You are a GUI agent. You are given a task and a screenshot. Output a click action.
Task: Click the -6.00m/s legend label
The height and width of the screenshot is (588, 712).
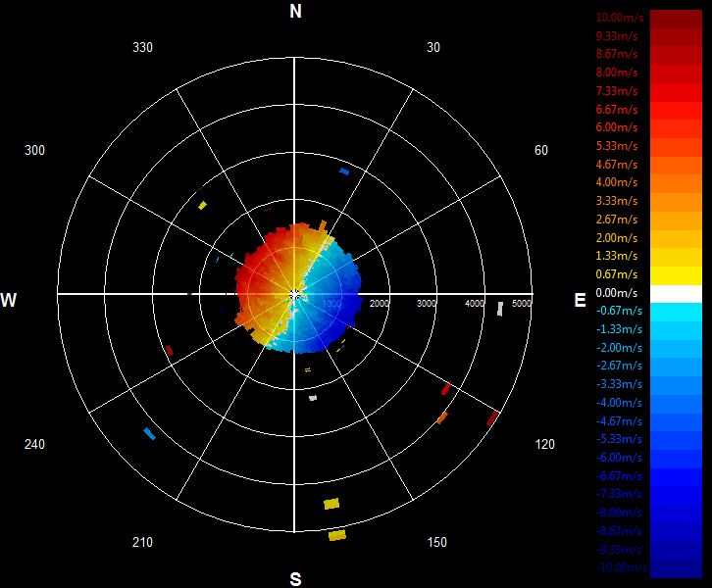click(619, 458)
